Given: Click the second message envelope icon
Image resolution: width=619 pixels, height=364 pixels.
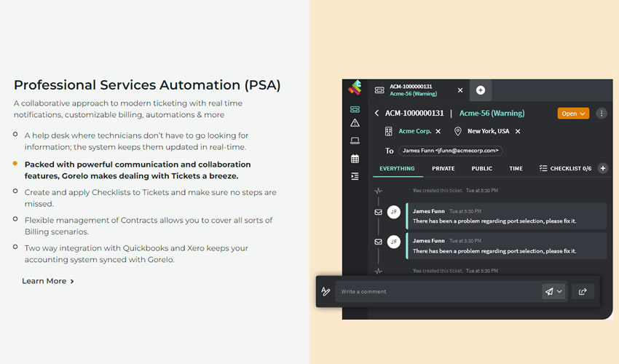Looking at the screenshot, I should tap(378, 242).
